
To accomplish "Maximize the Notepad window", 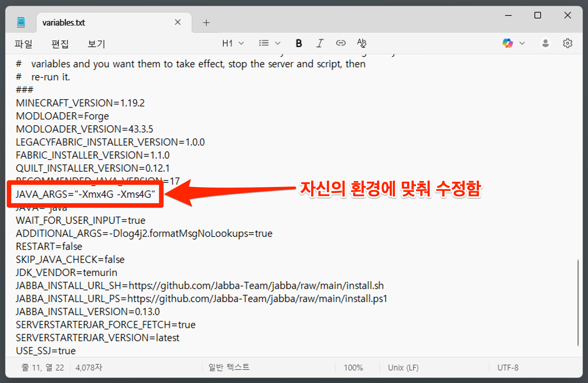I will pyautogui.click(x=538, y=15).
